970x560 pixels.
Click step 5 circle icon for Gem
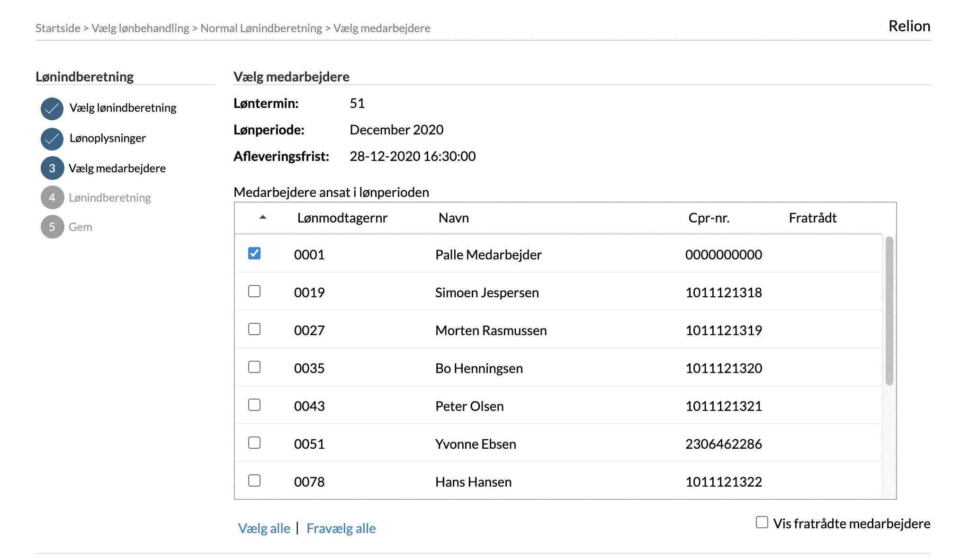point(52,227)
